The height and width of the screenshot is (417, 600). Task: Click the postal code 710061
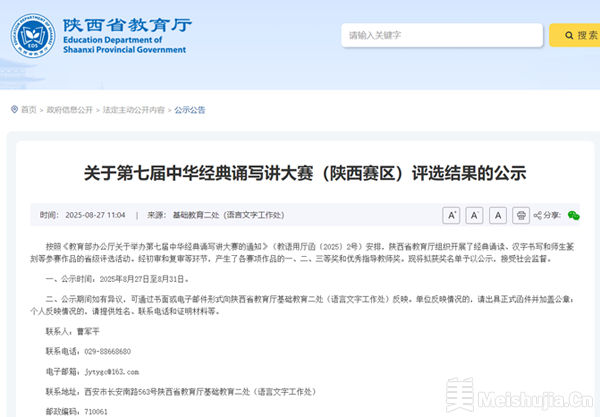pyautogui.click(x=96, y=412)
